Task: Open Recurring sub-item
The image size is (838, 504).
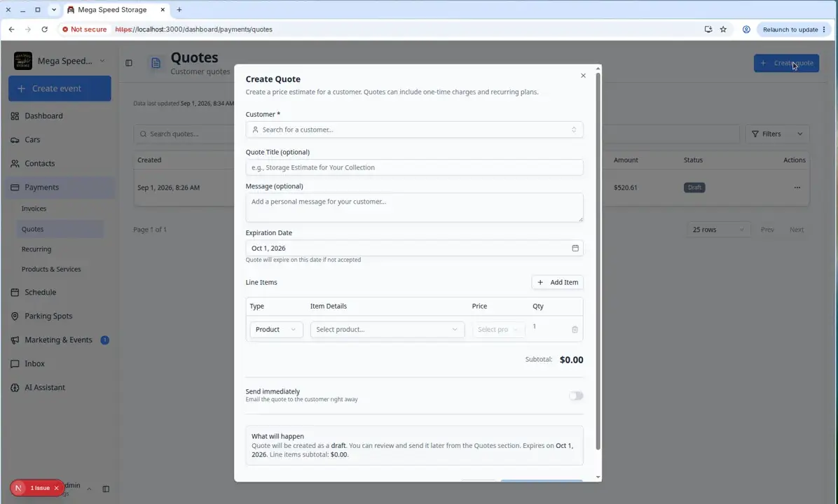Action: tap(36, 249)
